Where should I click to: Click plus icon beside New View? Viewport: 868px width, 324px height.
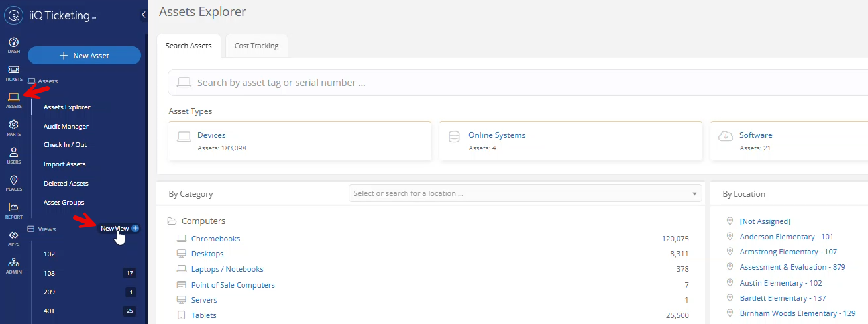(135, 228)
